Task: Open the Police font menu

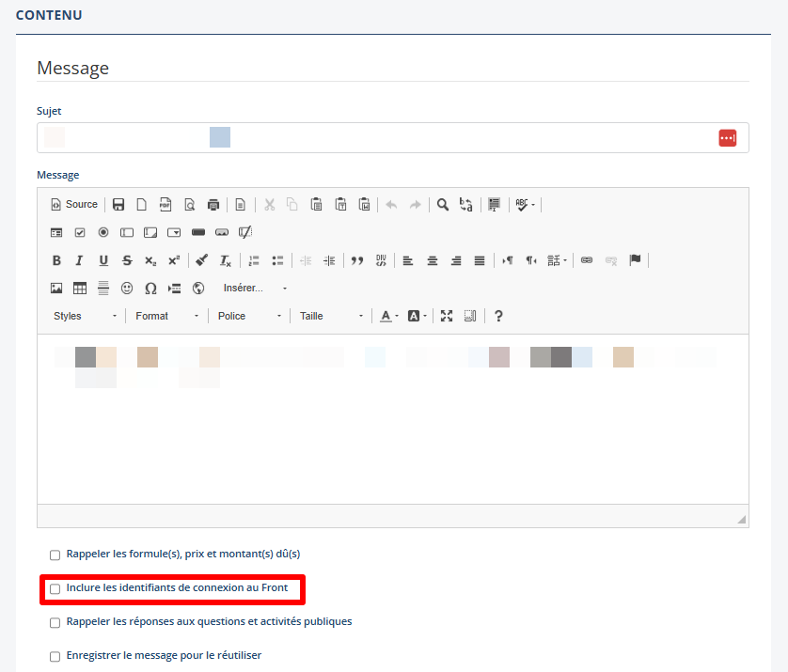Action: 249,316
